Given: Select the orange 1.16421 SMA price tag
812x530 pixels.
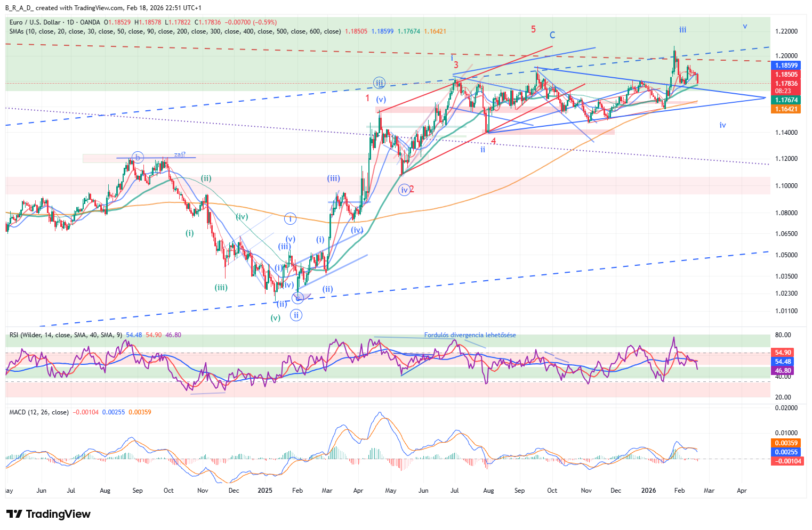Looking at the screenshot, I should [x=786, y=109].
